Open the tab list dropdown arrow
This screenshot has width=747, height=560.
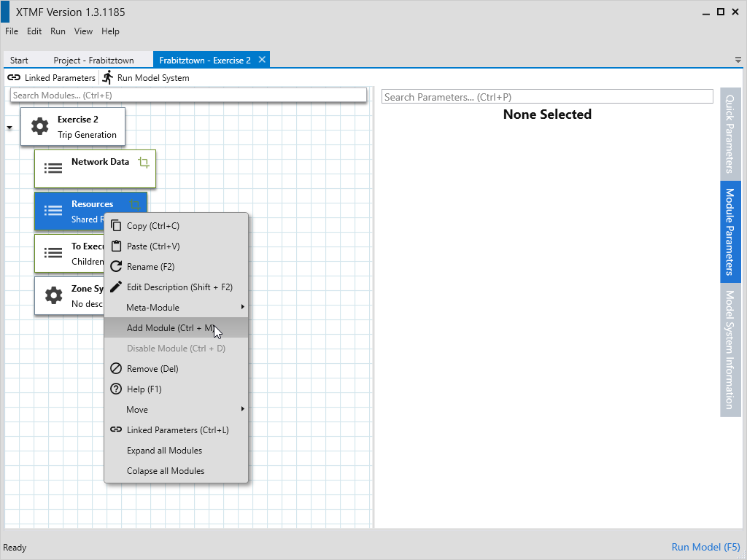[x=738, y=60]
